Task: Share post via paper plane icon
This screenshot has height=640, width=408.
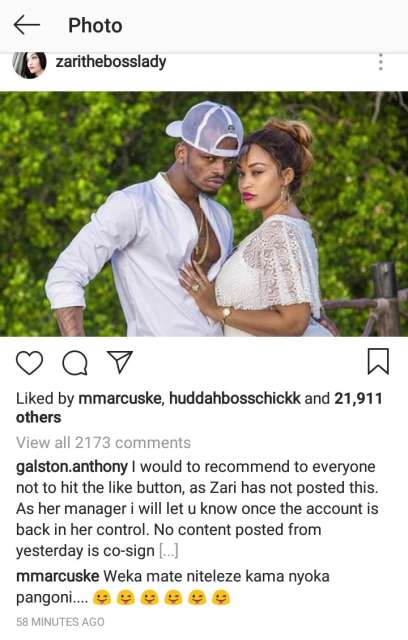Action: pos(120,362)
